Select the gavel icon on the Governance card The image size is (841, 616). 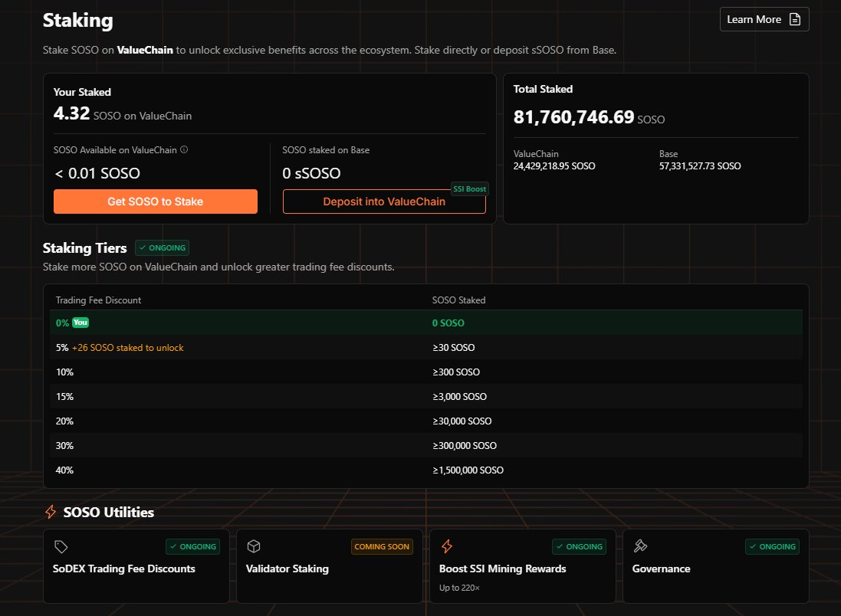641,546
